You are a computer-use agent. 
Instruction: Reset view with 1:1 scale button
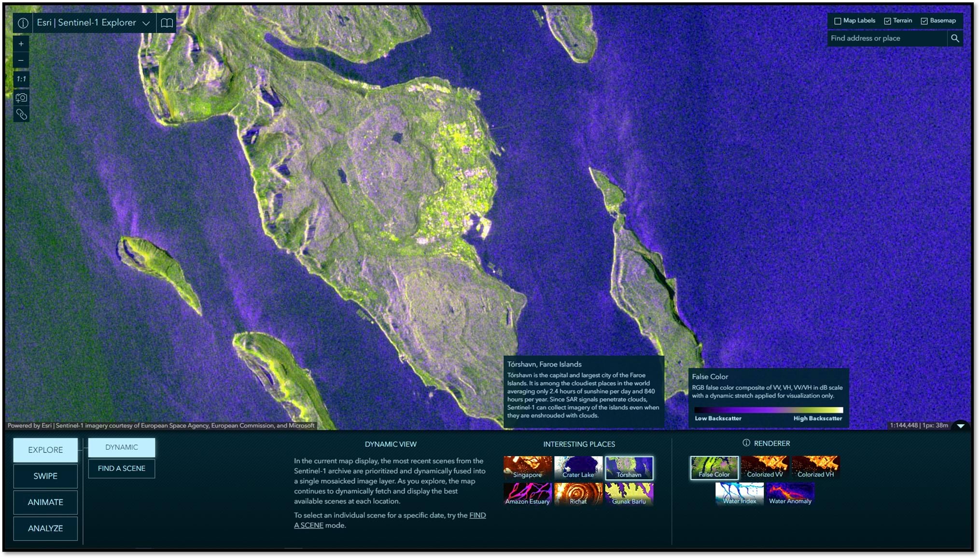click(x=21, y=79)
